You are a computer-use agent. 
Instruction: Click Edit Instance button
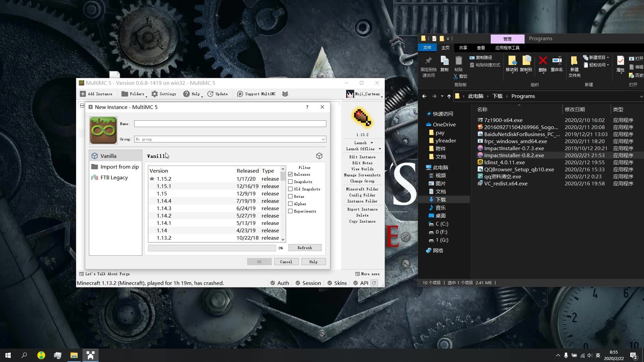362,157
